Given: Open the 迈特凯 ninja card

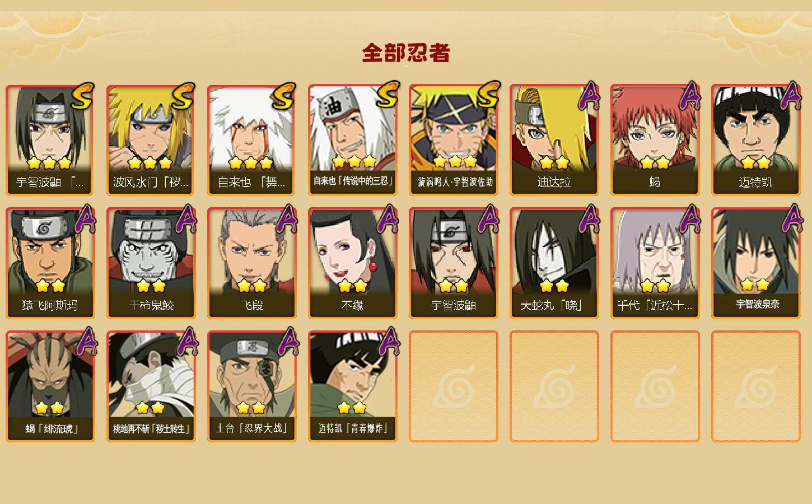Looking at the screenshot, I should pyautogui.click(x=755, y=140).
